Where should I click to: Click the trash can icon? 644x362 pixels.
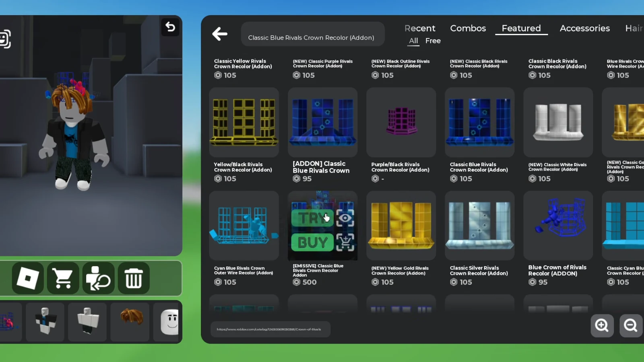[x=134, y=278]
